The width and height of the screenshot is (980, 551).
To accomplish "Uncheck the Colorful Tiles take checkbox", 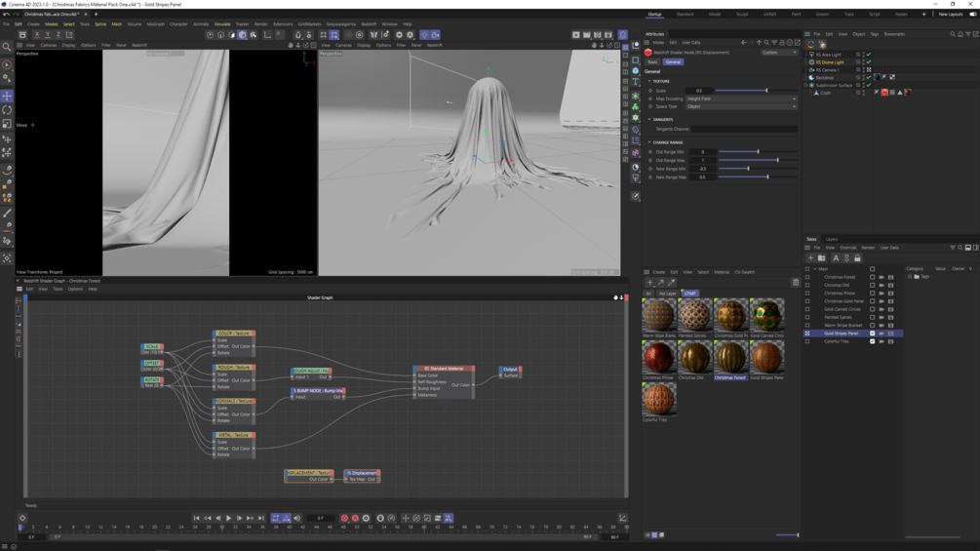I will pyautogui.click(x=873, y=341).
